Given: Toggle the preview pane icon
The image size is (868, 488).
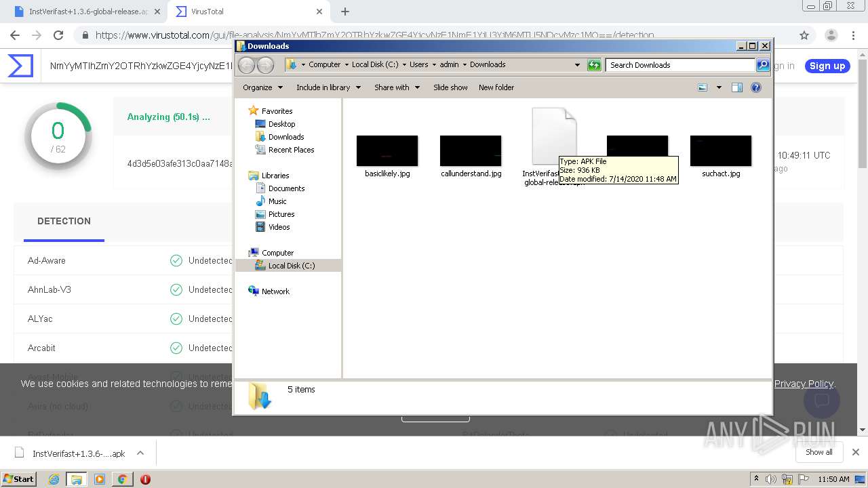Looking at the screenshot, I should pyautogui.click(x=737, y=87).
